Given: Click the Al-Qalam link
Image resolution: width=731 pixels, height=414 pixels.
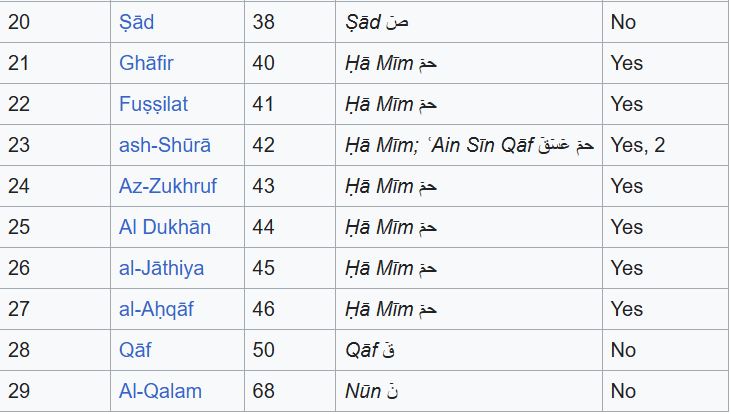Looking at the screenshot, I should point(160,391).
